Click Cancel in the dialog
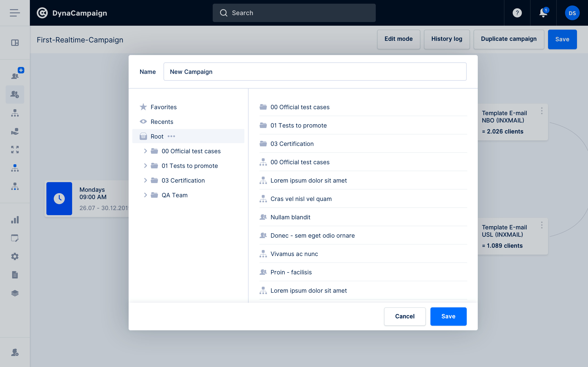 [x=404, y=316]
